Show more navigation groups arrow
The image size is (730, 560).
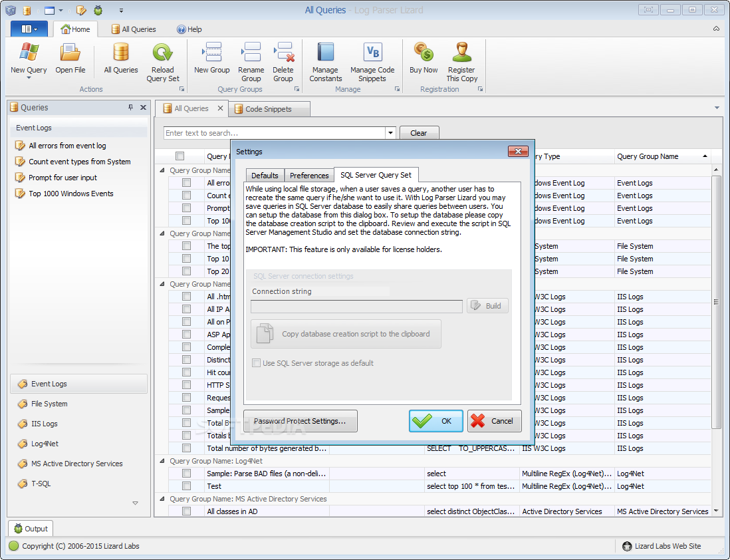(x=135, y=503)
